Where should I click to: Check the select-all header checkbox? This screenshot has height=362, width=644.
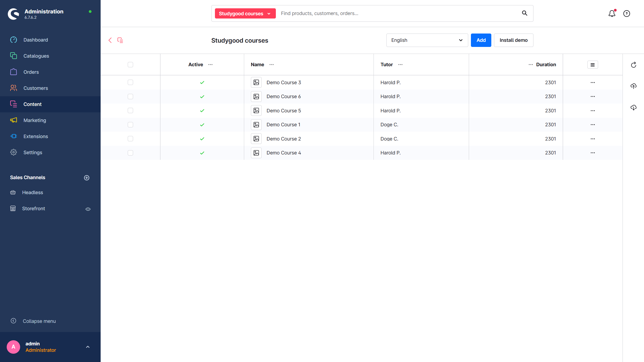(130, 65)
